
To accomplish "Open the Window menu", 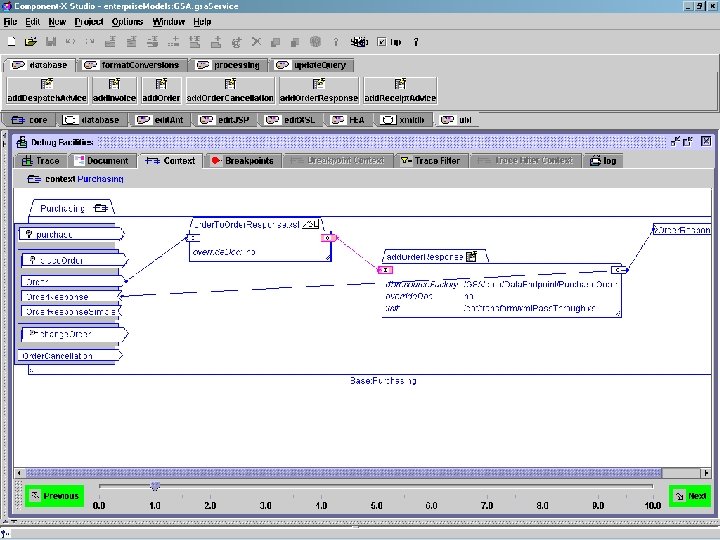I will coord(169,22).
